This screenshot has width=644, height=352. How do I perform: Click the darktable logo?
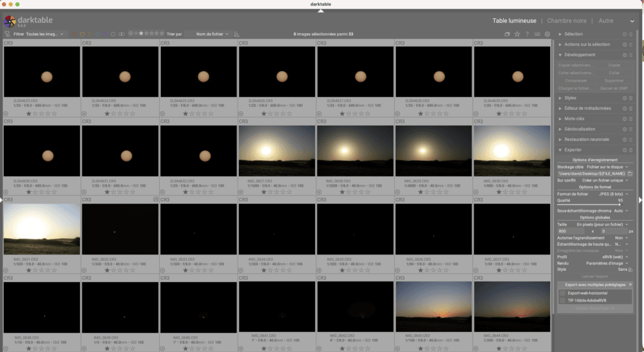[9, 21]
